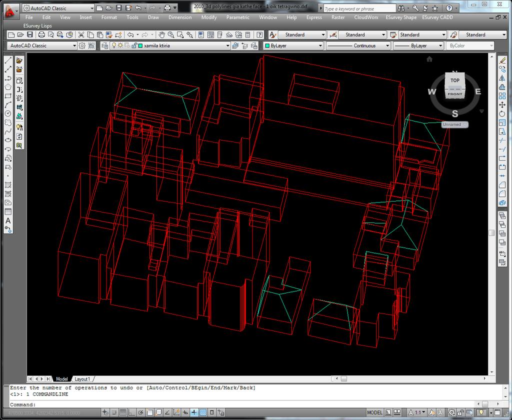Screen dimensions: 512x420
Task: Select the Rectangle draw tool
Action: [x=8, y=95]
